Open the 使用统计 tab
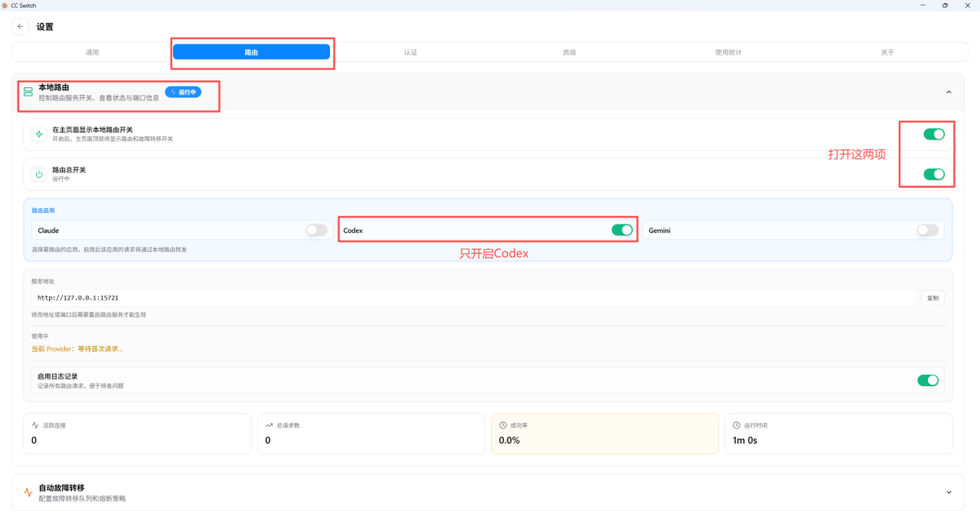The height and width of the screenshot is (511, 980). 728,52
